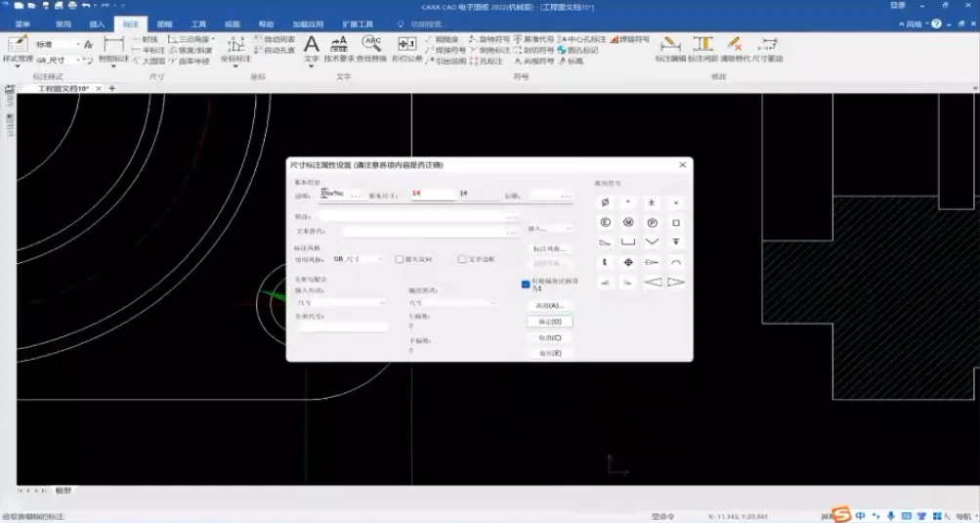Screen dimensions: 980x523
Task: Open ribbon GB_尺寸 dimension style dropdown
Action: (x=57, y=60)
